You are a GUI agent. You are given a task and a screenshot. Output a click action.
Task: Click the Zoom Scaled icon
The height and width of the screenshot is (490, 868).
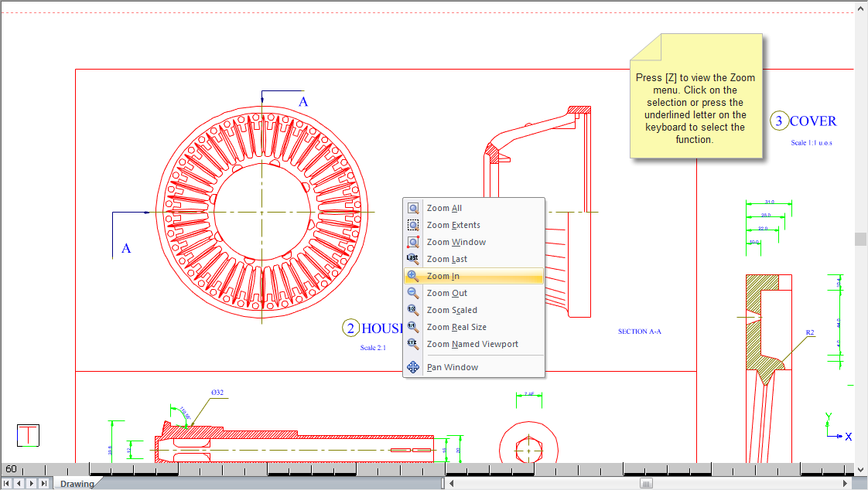coord(413,311)
